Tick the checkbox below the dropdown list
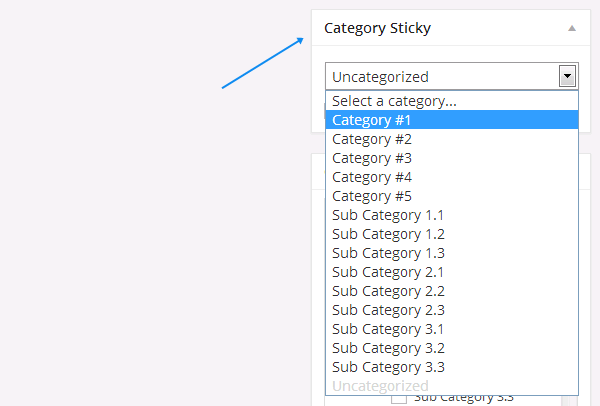The width and height of the screenshot is (600, 406). click(399, 399)
